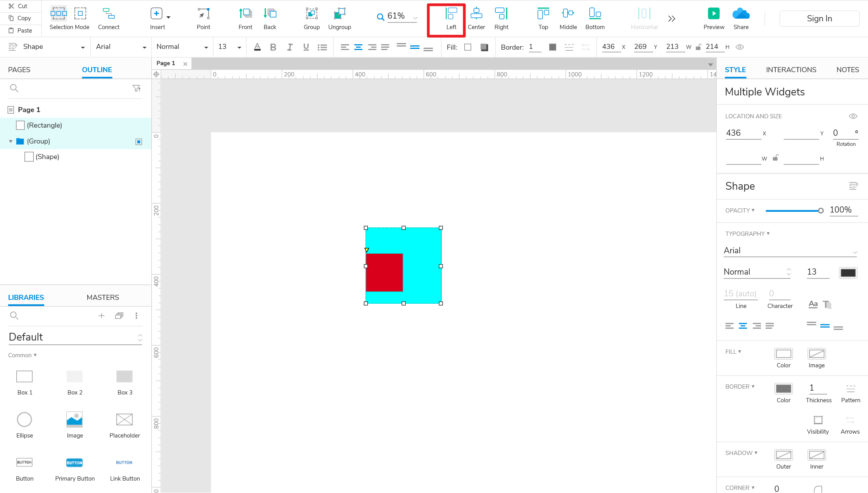Open the zoom 61% dropdown
The height and width of the screenshot is (493, 868).
[x=415, y=18]
